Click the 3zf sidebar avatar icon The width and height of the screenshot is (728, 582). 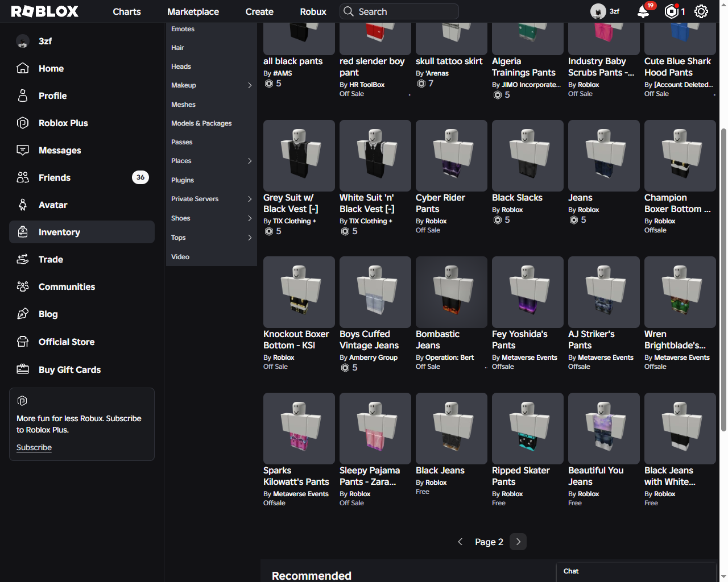[23, 41]
